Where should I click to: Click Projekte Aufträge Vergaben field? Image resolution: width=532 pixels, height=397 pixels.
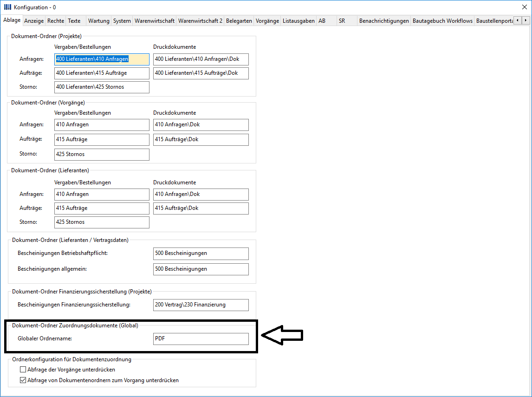click(102, 73)
